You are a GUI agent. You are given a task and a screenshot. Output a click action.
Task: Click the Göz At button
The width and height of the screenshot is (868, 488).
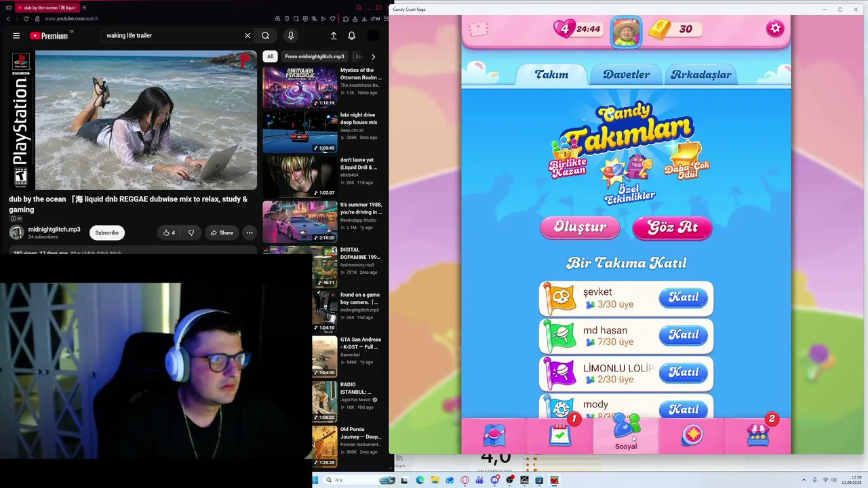[x=672, y=228]
